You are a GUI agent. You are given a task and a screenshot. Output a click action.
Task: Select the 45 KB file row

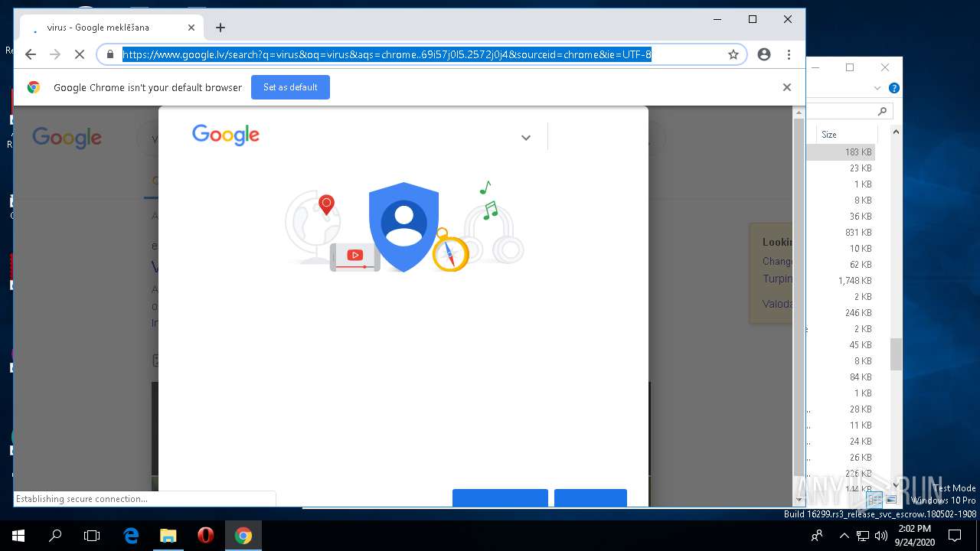coord(841,345)
